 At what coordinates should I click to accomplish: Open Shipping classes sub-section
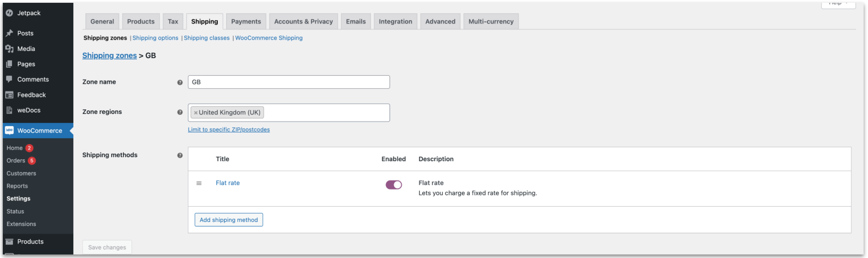coord(206,38)
